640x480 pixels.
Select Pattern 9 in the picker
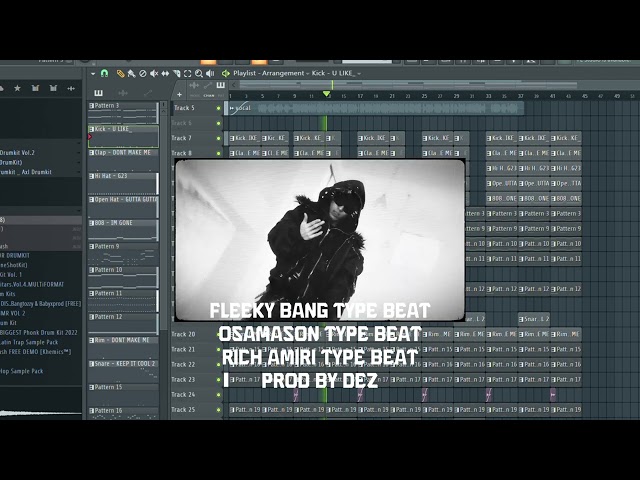pyautogui.click(x=123, y=254)
